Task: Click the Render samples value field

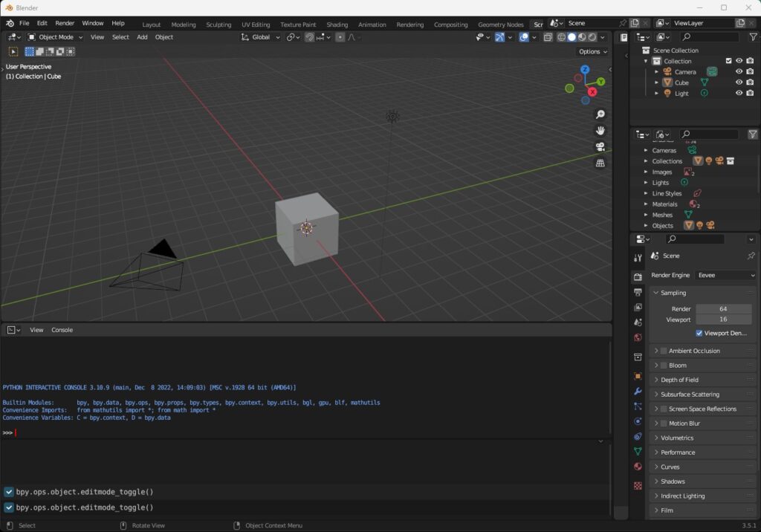Action: point(723,308)
